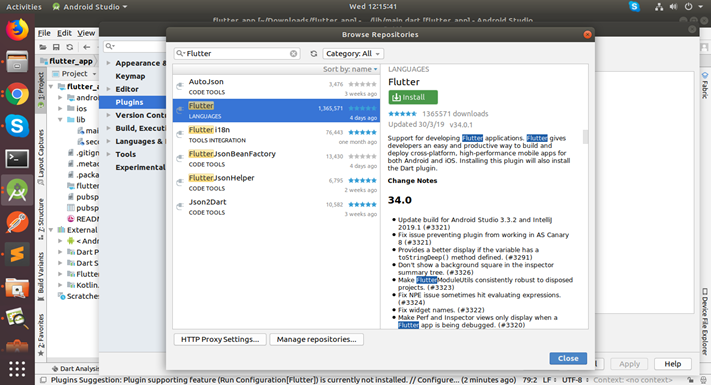Select the Json2Dart plugin row

pyautogui.click(x=276, y=207)
